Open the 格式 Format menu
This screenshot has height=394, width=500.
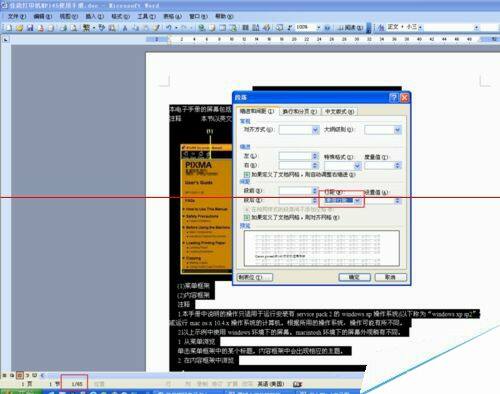[x=120, y=16]
